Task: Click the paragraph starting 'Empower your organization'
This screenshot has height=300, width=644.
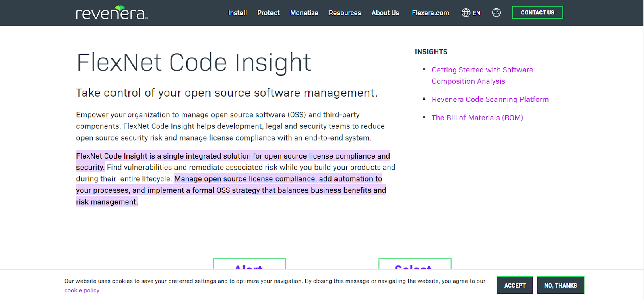Action: click(230, 126)
